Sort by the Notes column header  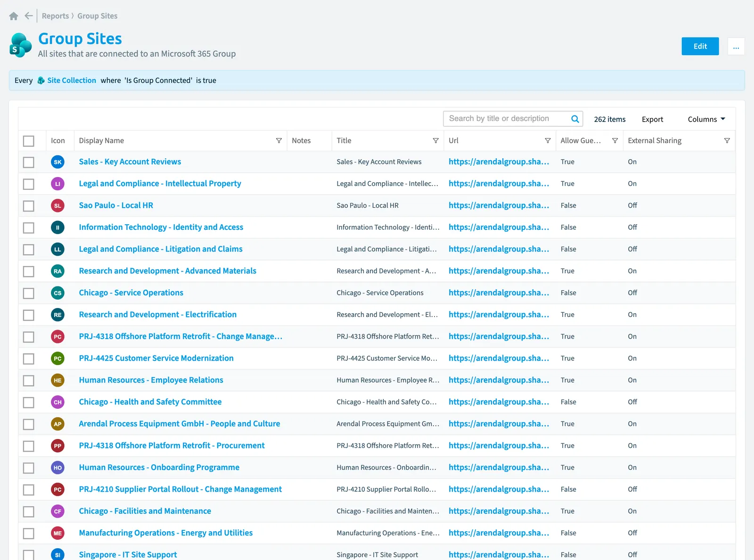click(x=301, y=141)
